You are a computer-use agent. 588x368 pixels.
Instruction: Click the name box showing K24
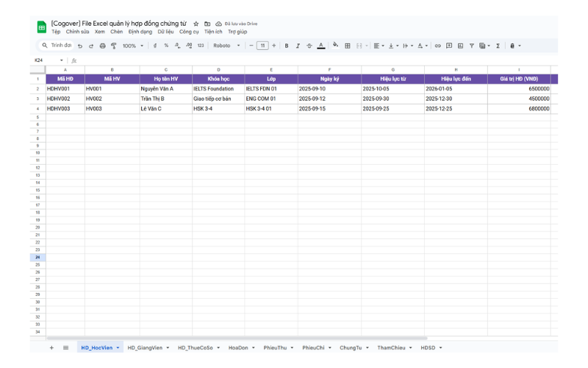click(44, 60)
